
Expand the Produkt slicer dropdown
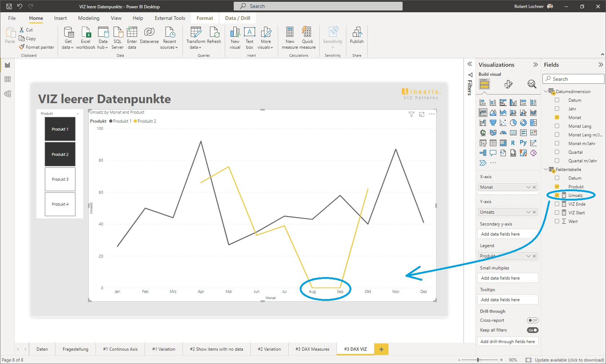pyautogui.click(x=77, y=113)
